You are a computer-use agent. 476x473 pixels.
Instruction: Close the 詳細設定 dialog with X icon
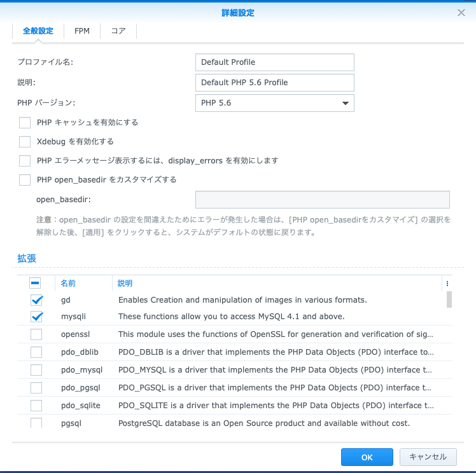461,13
